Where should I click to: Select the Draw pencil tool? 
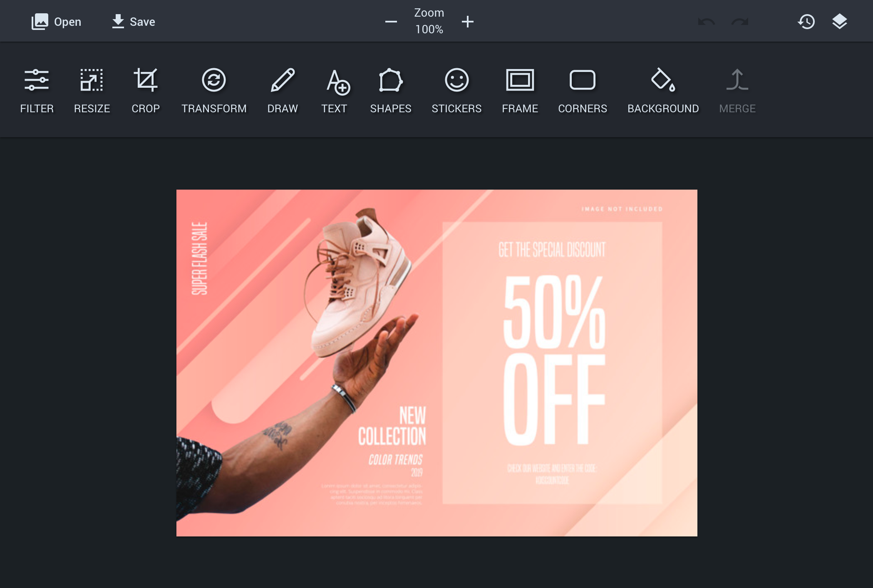click(x=283, y=89)
